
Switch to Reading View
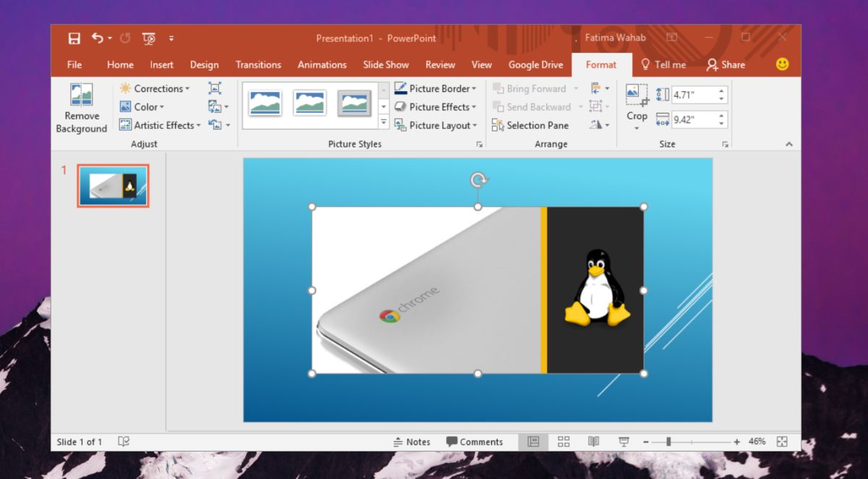[593, 441]
